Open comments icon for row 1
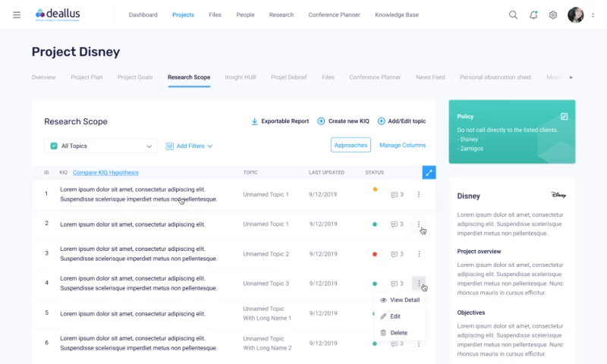 coord(394,195)
